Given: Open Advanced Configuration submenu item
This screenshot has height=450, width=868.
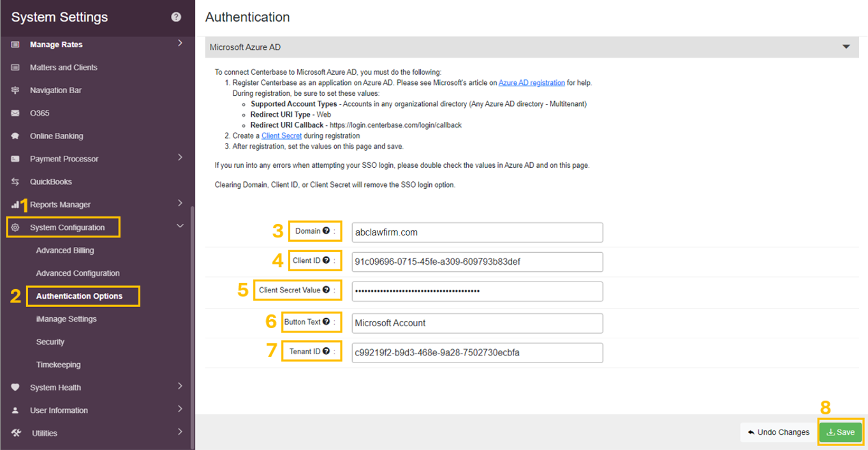Looking at the screenshot, I should pyautogui.click(x=78, y=273).
